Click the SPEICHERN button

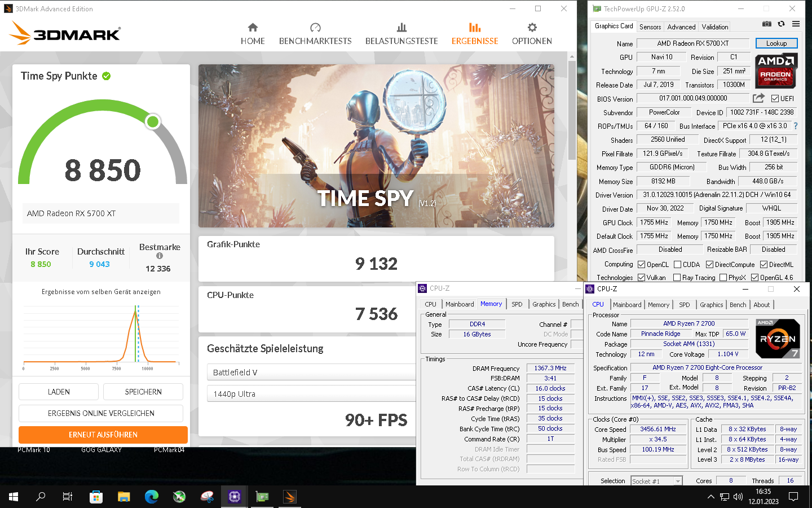coord(143,392)
